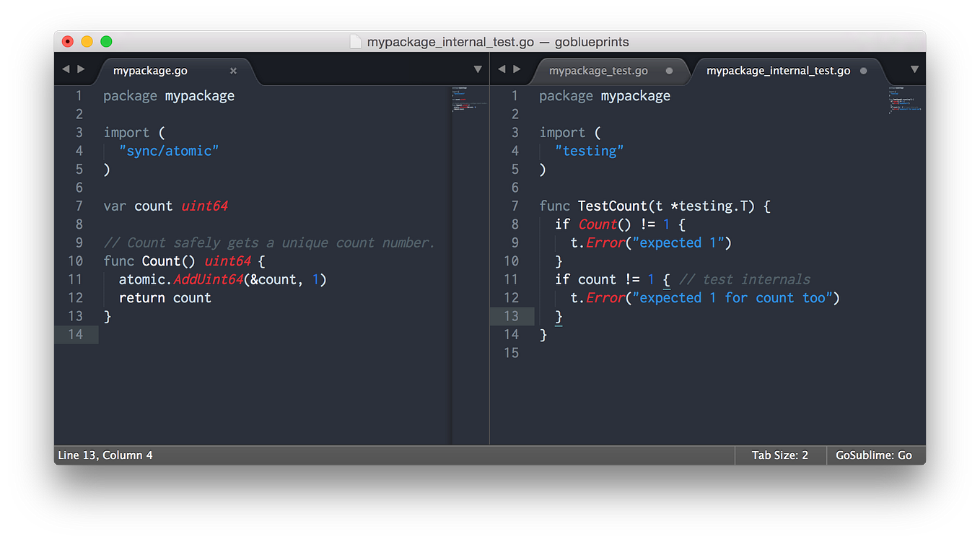Click window title mypackage_internal_test.go — goblueprints
This screenshot has width=980, height=542.
click(498, 42)
